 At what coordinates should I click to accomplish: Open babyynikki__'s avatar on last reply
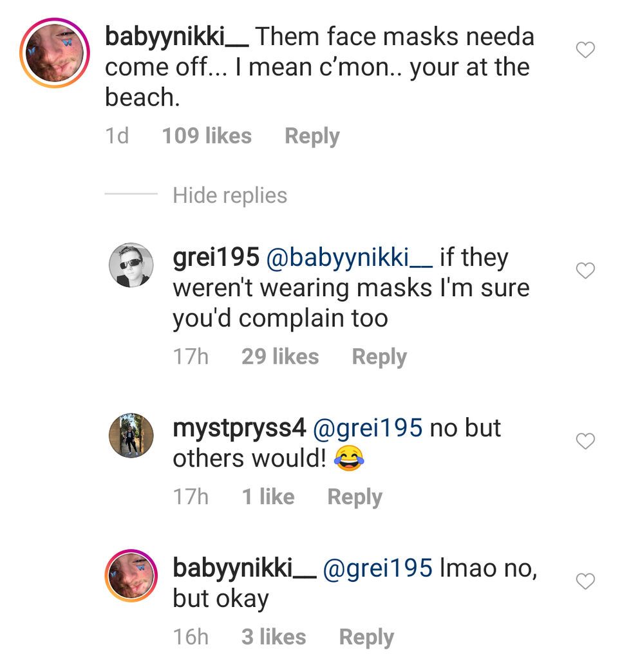(x=131, y=576)
